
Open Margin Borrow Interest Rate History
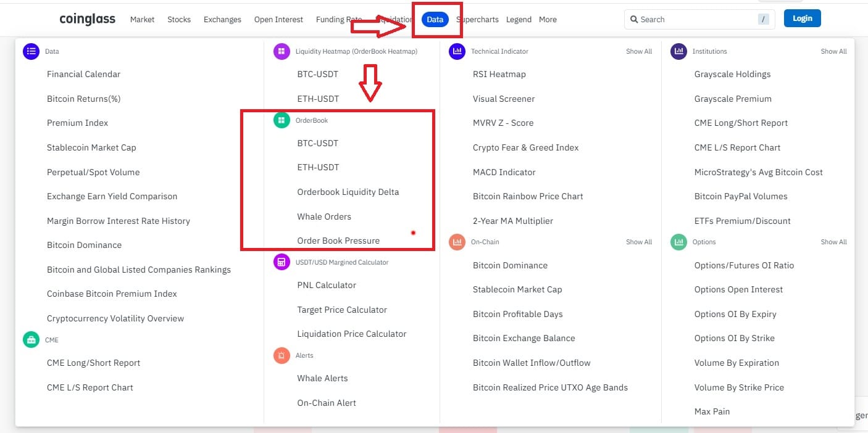click(119, 221)
